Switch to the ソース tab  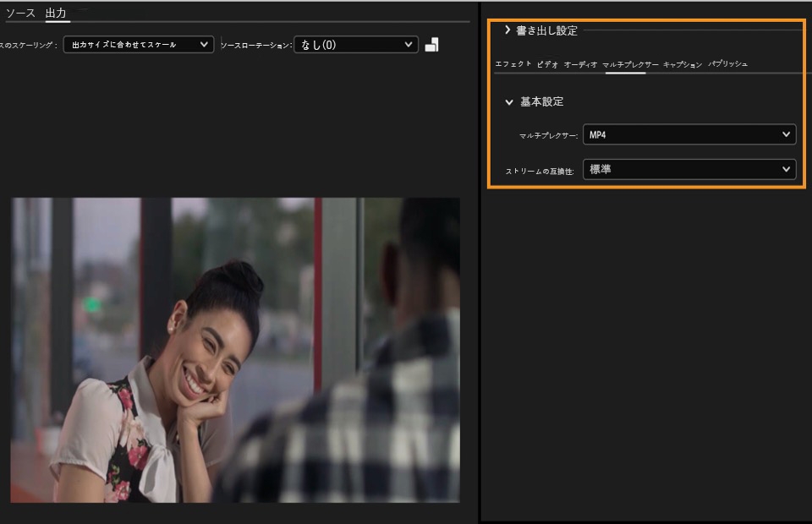[x=20, y=13]
